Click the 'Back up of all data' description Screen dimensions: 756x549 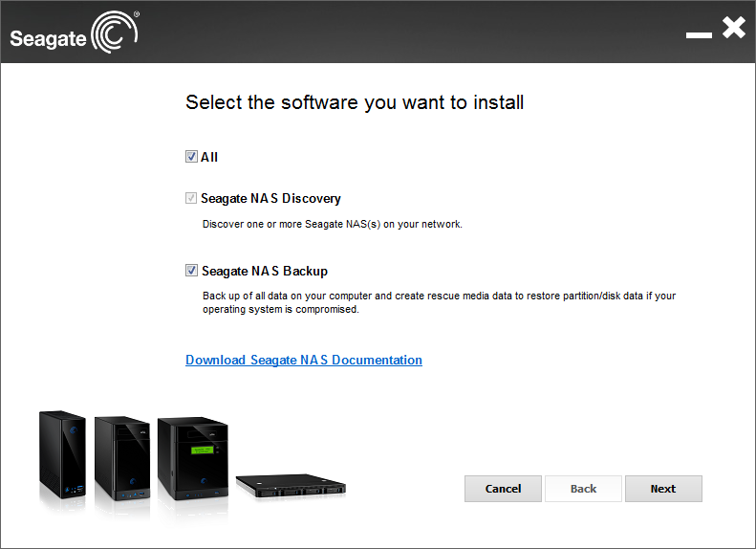(x=440, y=302)
